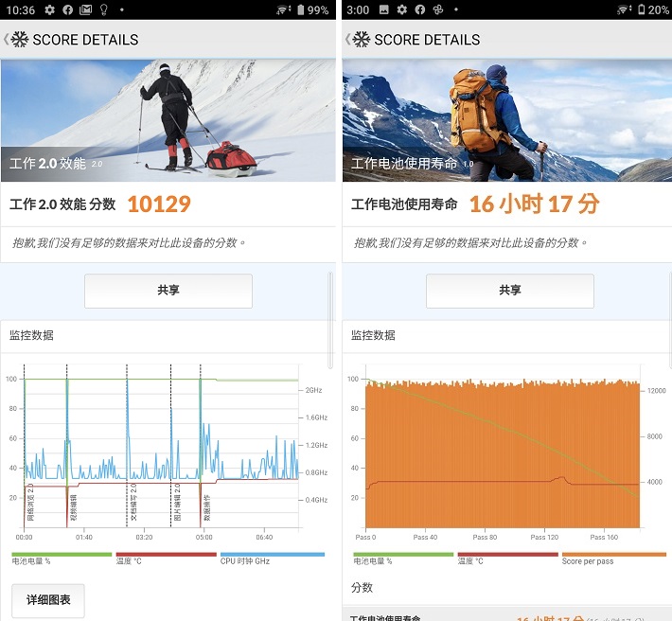Viewport: 672px width, 621px height.
Task: Tap 温度 °C red legend in left chart
Action: (x=166, y=559)
